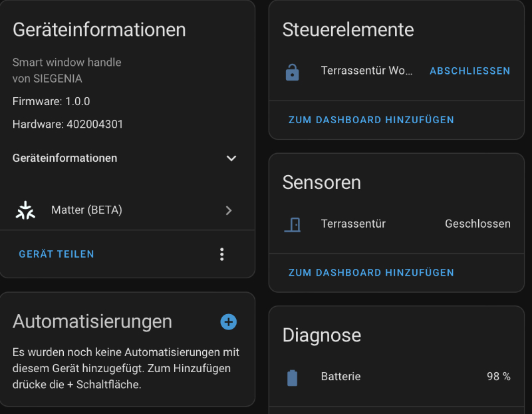The width and height of the screenshot is (532, 414).
Task: Open the Batterie entity showing 98 %
Action: click(x=340, y=377)
